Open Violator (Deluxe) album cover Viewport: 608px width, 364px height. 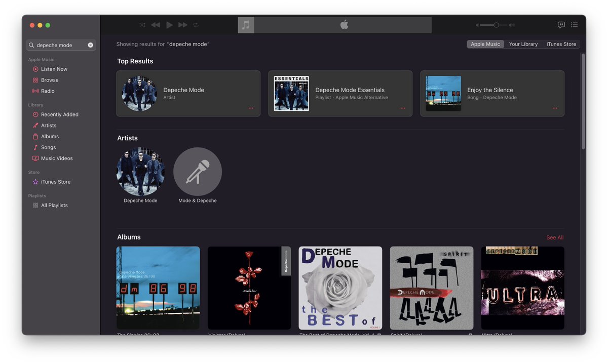pos(249,288)
